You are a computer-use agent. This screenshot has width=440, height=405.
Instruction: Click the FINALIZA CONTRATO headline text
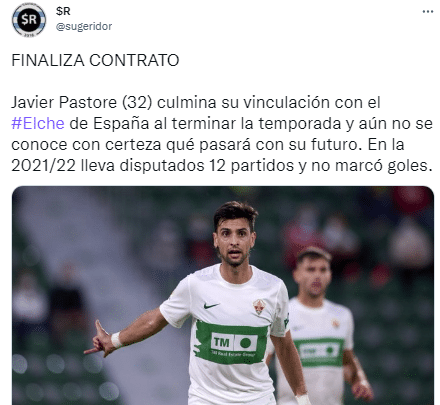click(95, 60)
